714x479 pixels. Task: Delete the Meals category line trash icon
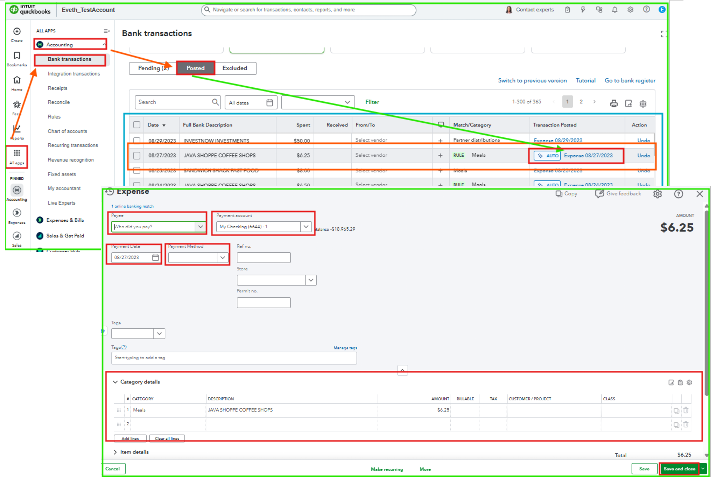pos(686,410)
